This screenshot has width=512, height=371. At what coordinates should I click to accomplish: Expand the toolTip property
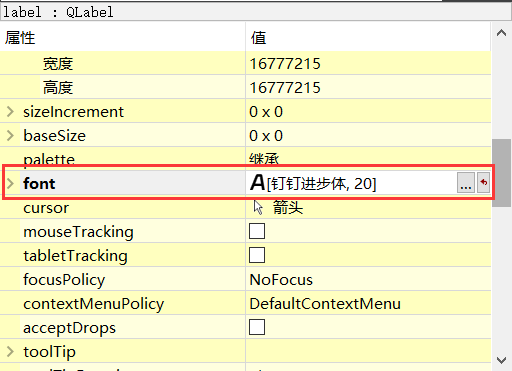tap(10, 351)
